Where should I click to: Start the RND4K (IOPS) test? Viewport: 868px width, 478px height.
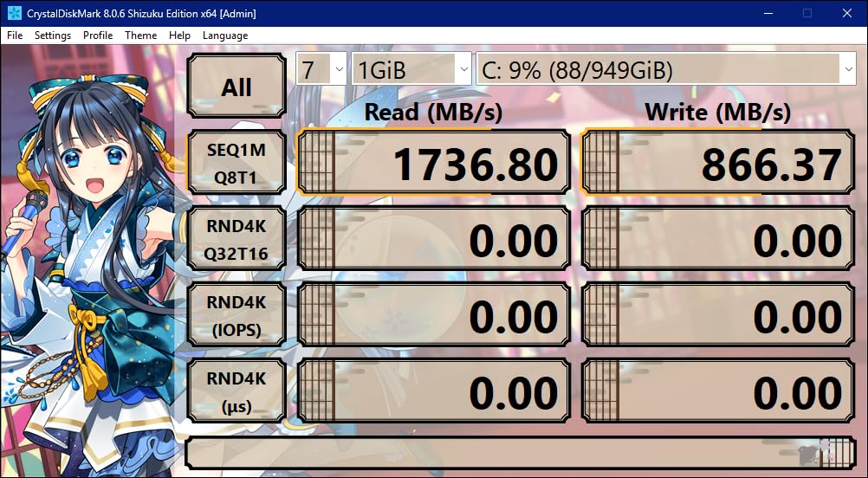(x=236, y=315)
